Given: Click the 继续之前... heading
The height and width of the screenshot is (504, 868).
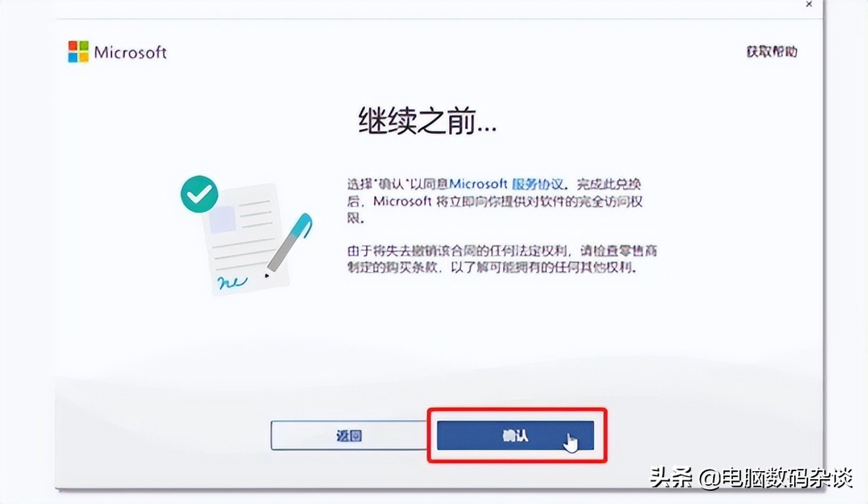Looking at the screenshot, I should (x=427, y=122).
